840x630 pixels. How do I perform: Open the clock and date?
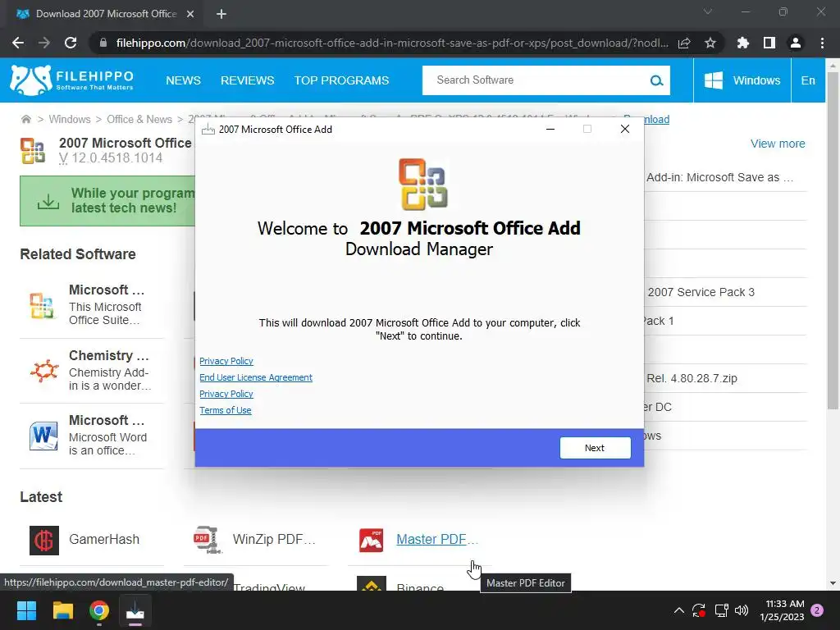click(x=782, y=610)
